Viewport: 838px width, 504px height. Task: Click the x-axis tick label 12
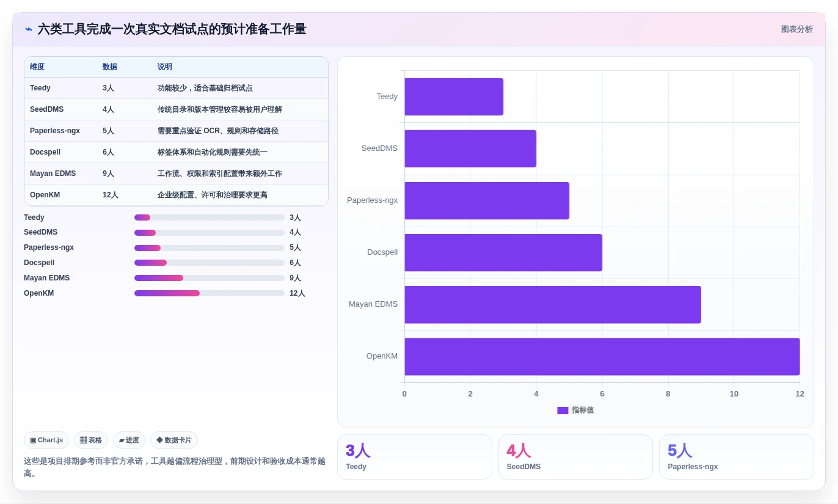(x=800, y=394)
